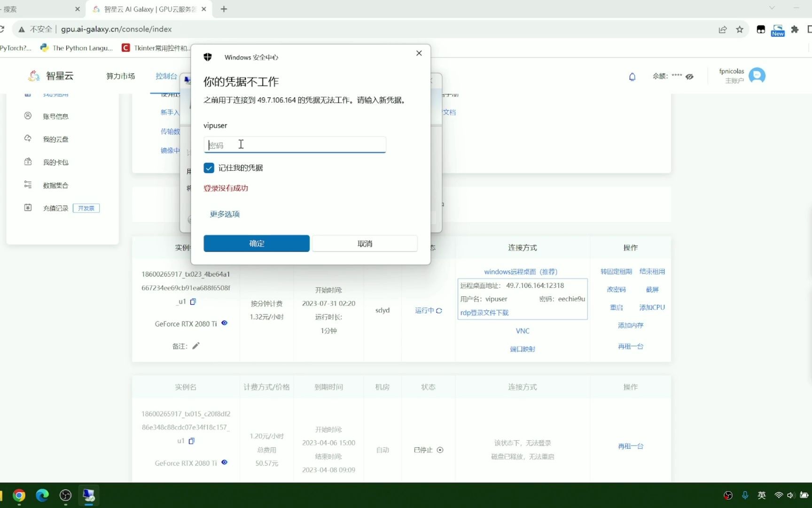The image size is (812, 508).
Task: Click the address bar URL
Action: point(116,29)
